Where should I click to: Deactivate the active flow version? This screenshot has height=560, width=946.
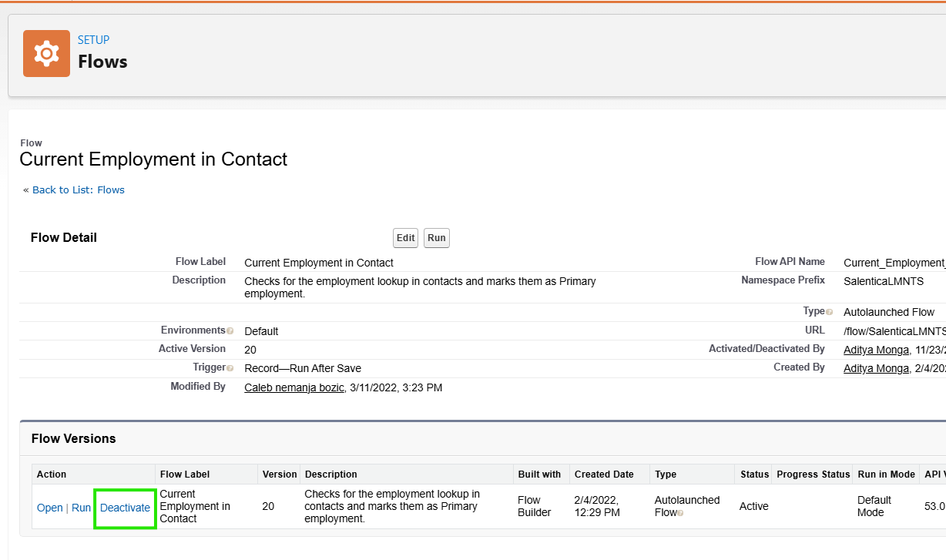[x=125, y=508]
